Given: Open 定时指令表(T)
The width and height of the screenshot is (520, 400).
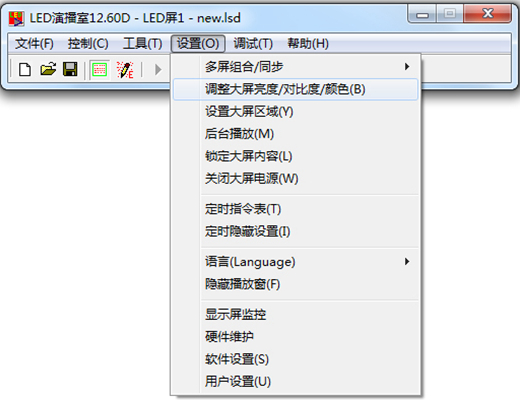Looking at the screenshot, I should 295,209.
